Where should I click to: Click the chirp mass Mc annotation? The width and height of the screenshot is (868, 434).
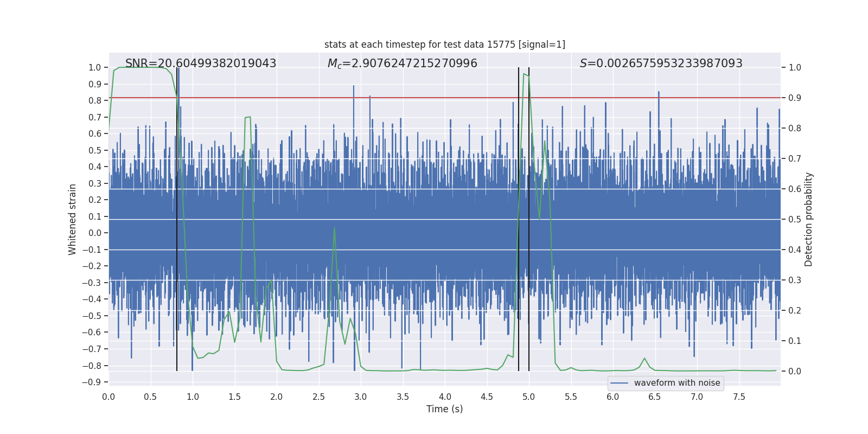coord(402,63)
